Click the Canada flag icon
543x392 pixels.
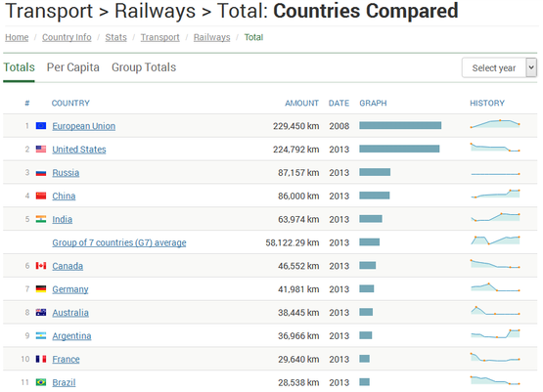(x=41, y=266)
